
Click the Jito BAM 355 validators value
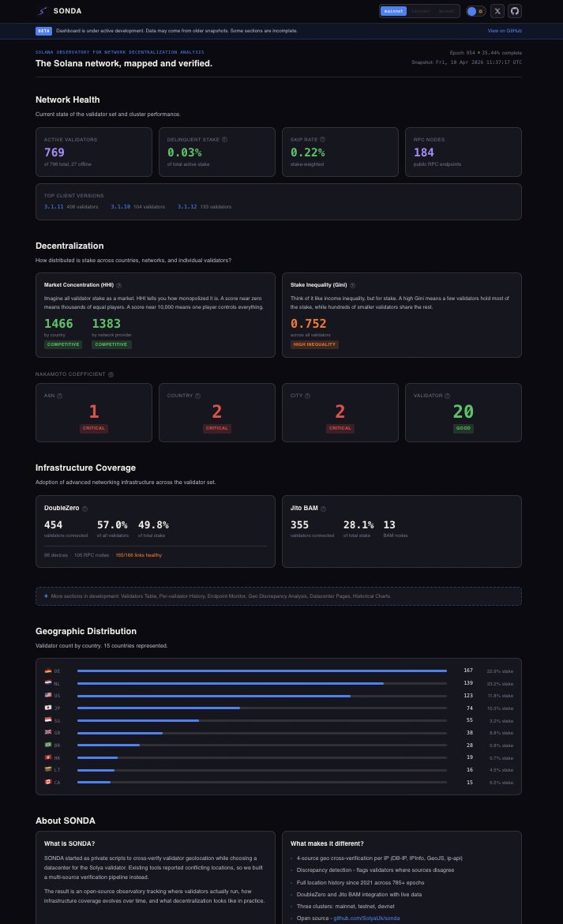[x=299, y=524]
